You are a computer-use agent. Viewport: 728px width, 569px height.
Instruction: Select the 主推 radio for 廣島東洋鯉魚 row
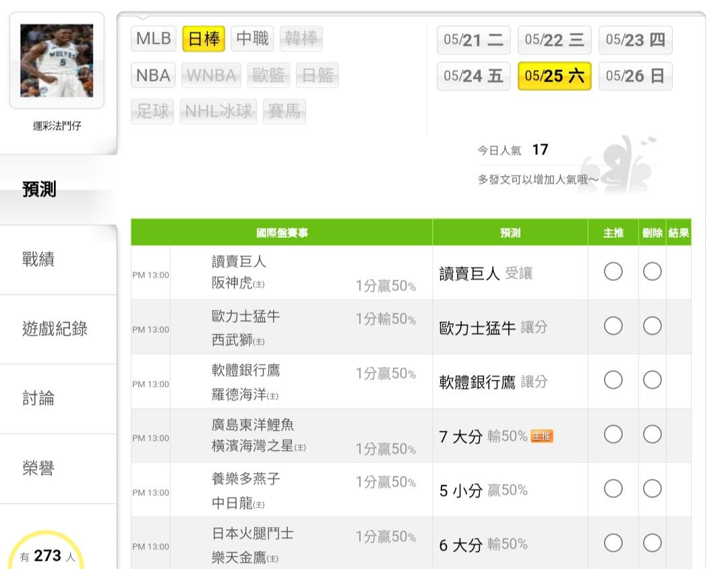click(x=613, y=434)
